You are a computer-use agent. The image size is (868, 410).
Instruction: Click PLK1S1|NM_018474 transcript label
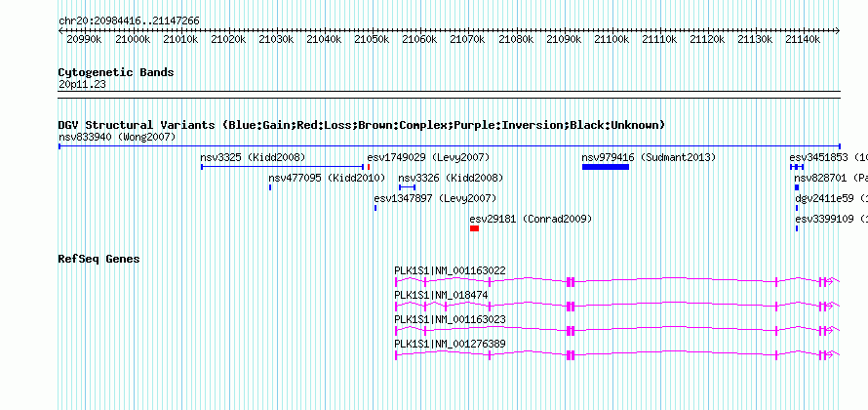441,296
